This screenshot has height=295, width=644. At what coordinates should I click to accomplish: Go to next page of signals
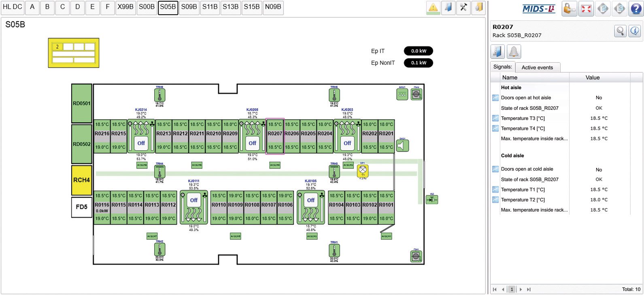point(521,289)
